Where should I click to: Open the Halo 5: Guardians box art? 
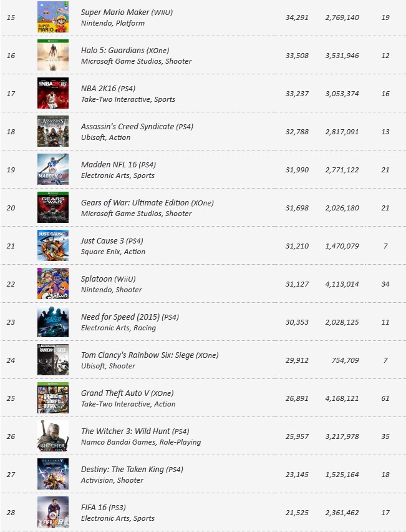click(x=53, y=55)
